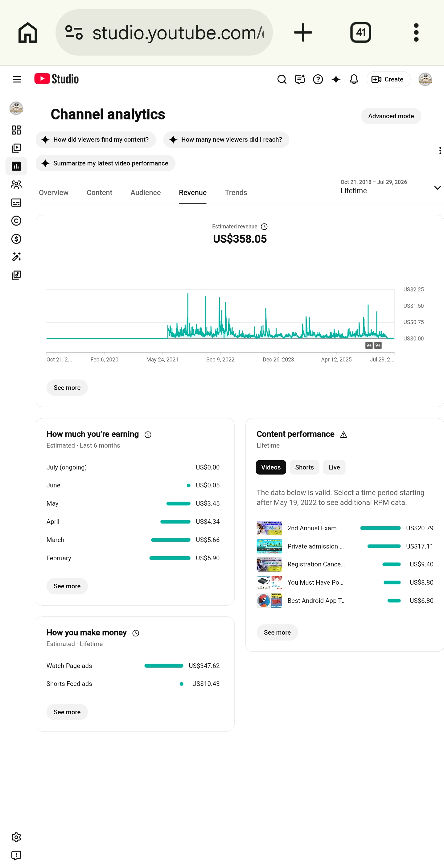Open the Settings gear in the sidebar
444x868 pixels.
click(16, 837)
